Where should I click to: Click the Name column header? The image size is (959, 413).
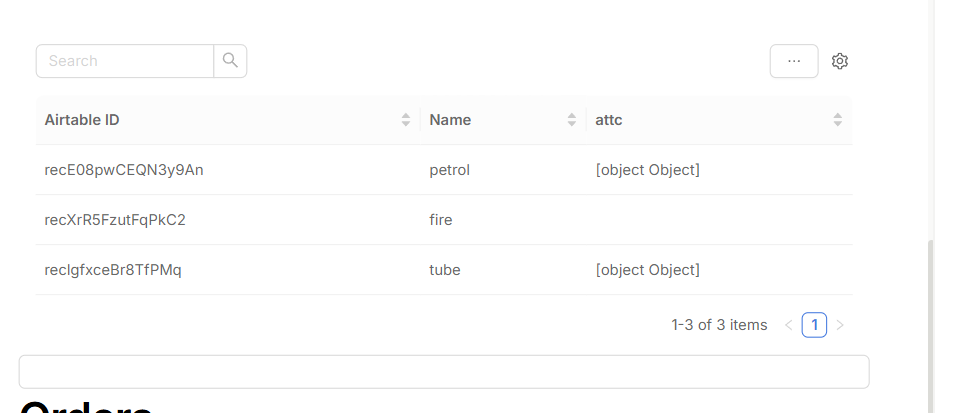[x=450, y=120]
